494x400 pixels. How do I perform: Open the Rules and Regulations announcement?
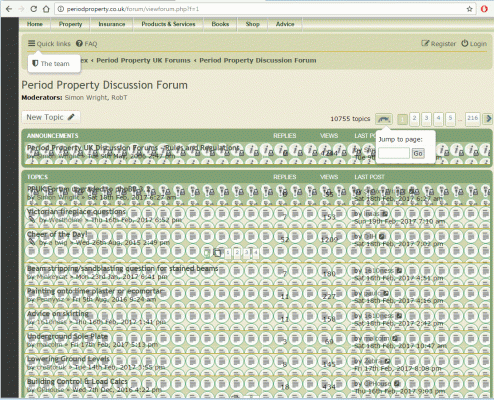point(133,147)
